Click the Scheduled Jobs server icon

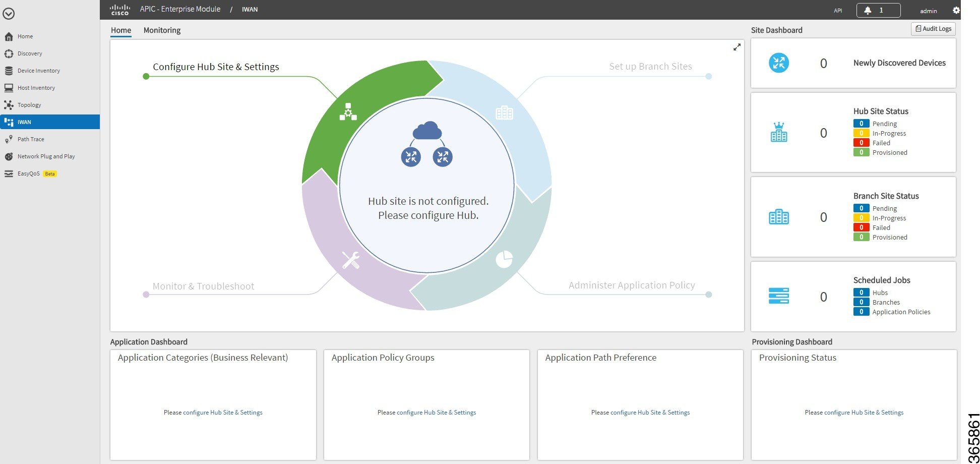click(x=779, y=296)
